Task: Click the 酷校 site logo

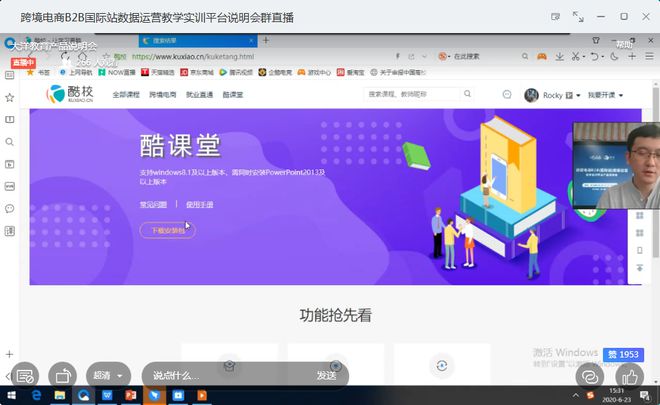Action: click(x=70, y=93)
